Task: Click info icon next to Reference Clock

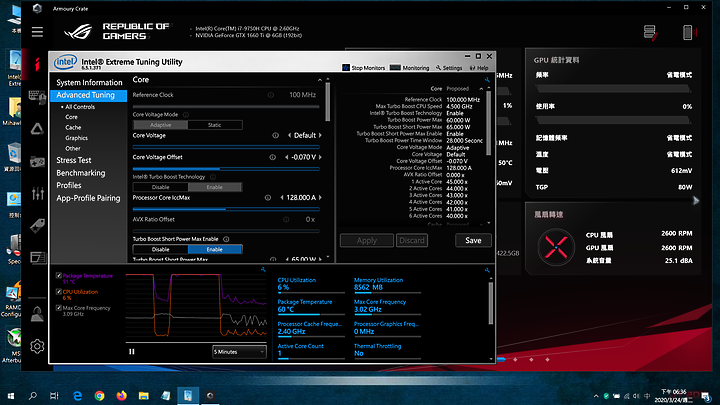Action: 271,95
